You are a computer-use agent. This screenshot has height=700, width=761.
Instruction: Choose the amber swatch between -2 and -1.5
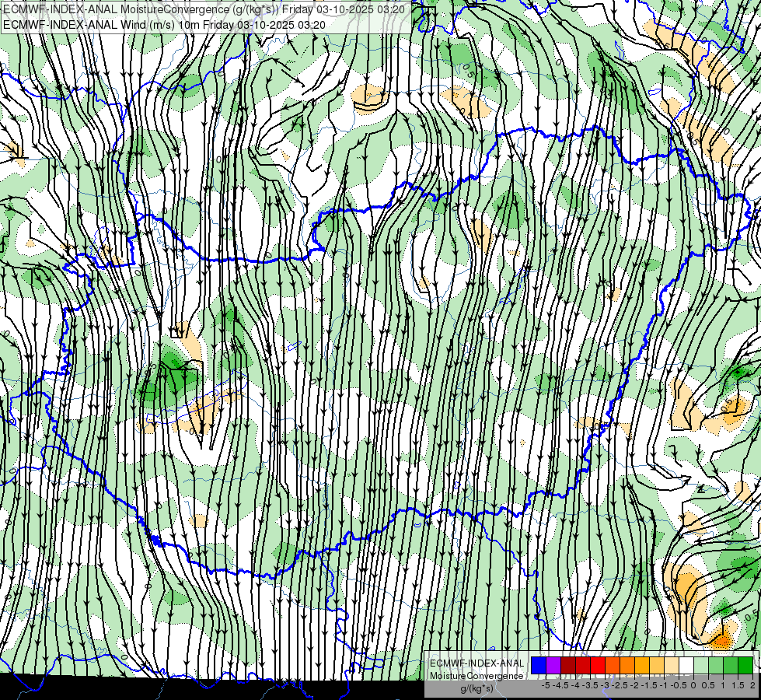click(x=642, y=665)
